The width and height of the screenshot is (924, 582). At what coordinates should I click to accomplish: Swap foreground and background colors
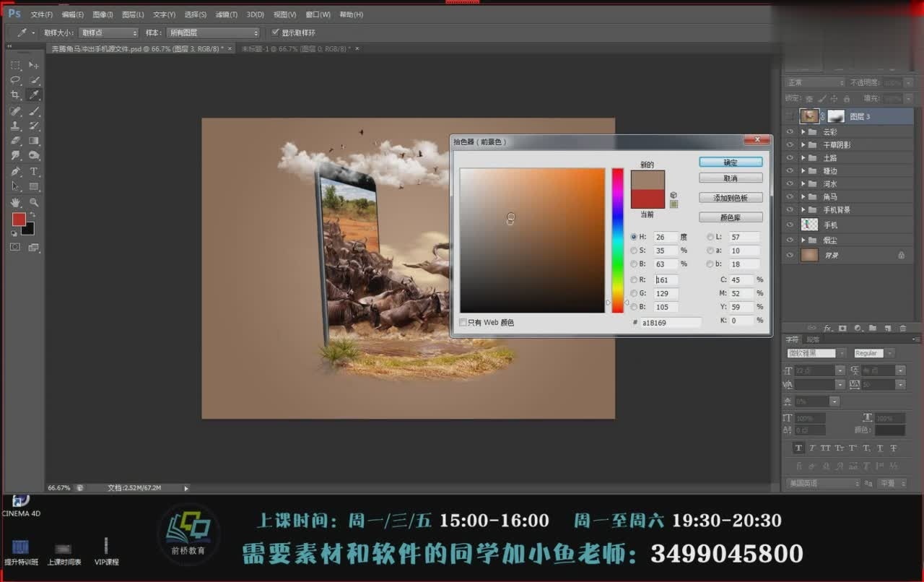(x=32, y=215)
